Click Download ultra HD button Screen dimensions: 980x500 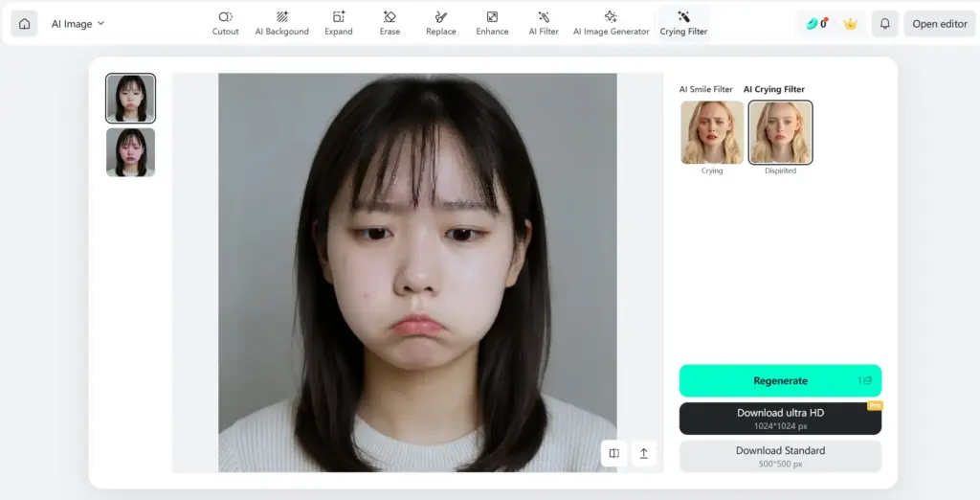[x=780, y=419]
